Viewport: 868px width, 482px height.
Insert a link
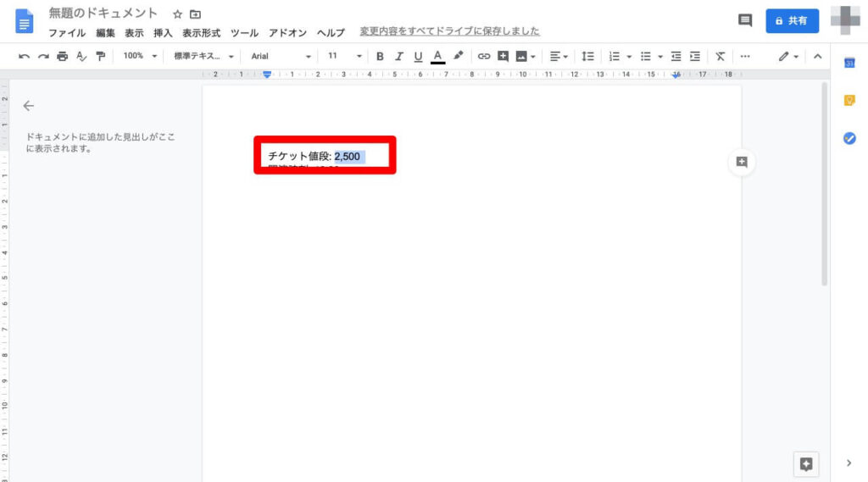click(484, 57)
